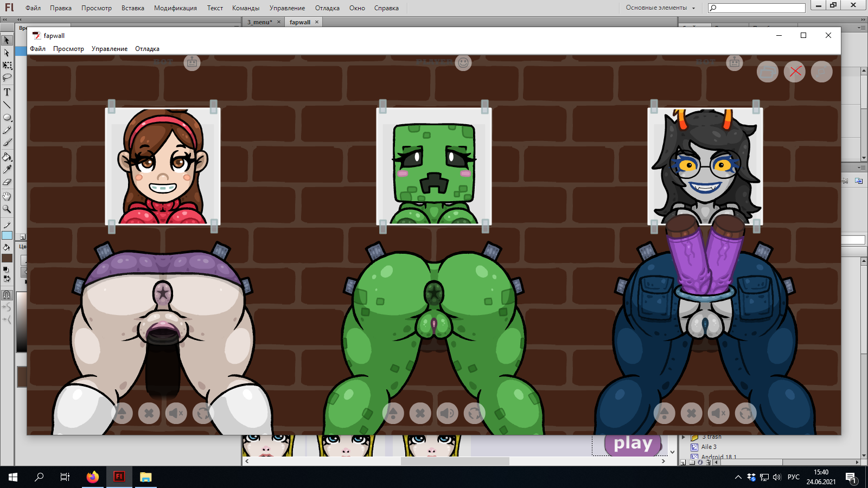Select the Line tool
Viewport: 868px width, 488px height.
pos(7,105)
